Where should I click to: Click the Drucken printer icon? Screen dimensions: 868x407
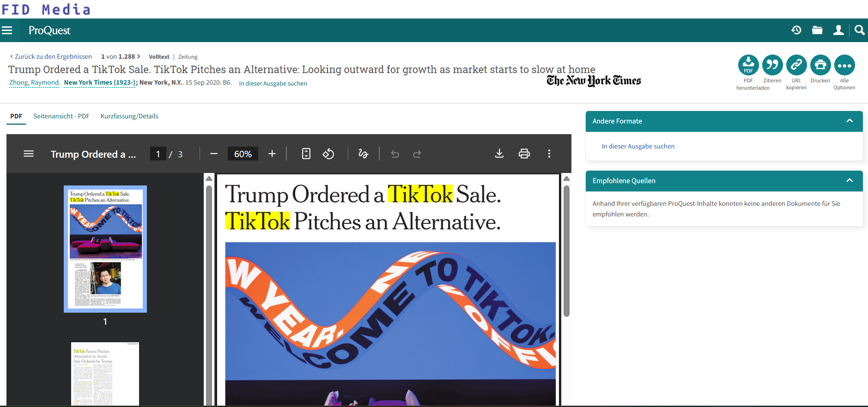click(820, 66)
